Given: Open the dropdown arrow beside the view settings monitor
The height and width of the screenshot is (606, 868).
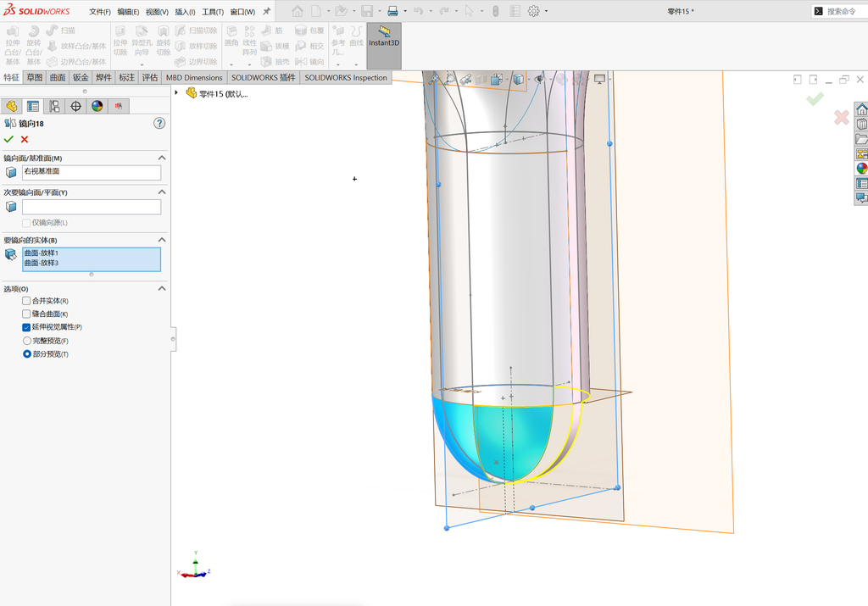Looking at the screenshot, I should click(610, 80).
